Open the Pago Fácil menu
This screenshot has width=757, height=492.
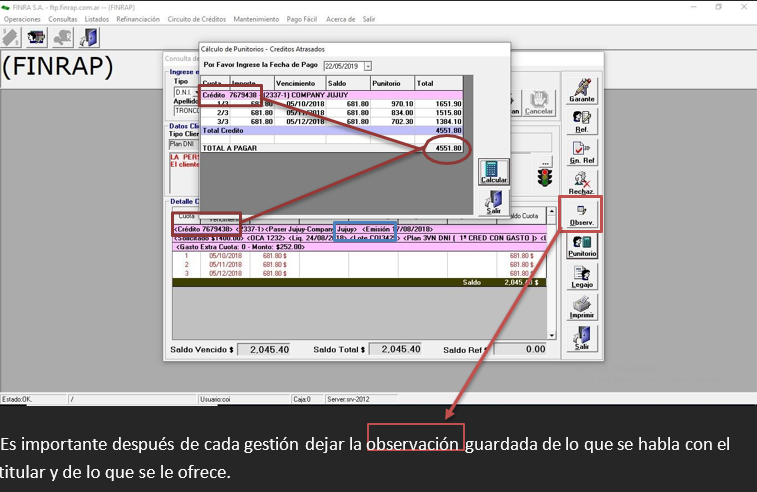300,19
